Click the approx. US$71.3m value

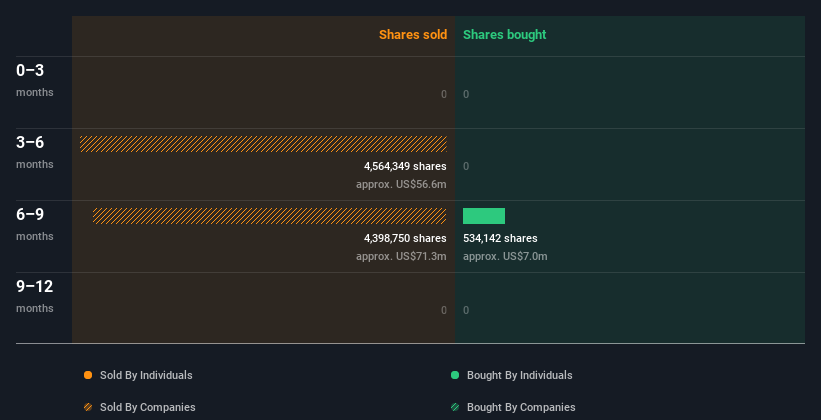[x=401, y=256]
